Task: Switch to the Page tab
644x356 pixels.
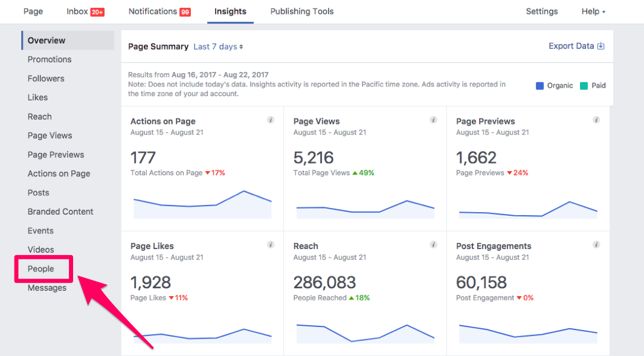Action: (x=33, y=11)
